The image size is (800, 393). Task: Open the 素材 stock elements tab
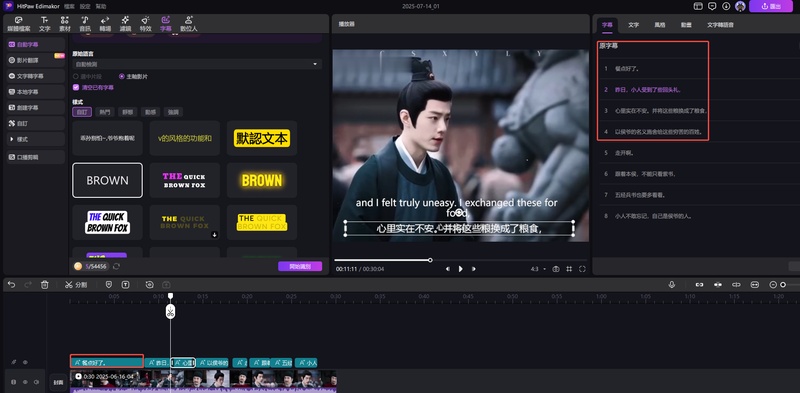(65, 24)
